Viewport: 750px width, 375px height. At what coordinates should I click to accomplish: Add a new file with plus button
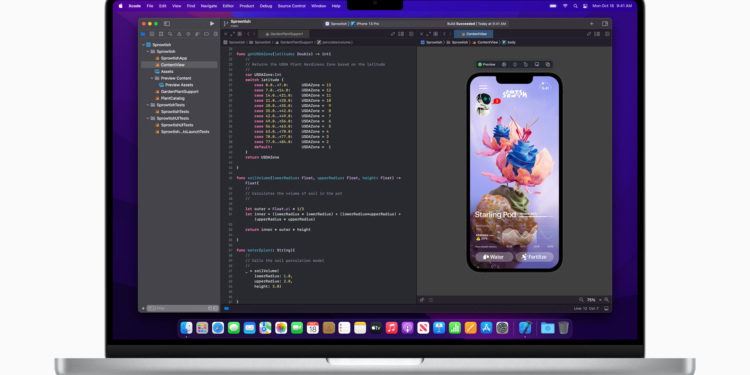(x=143, y=309)
